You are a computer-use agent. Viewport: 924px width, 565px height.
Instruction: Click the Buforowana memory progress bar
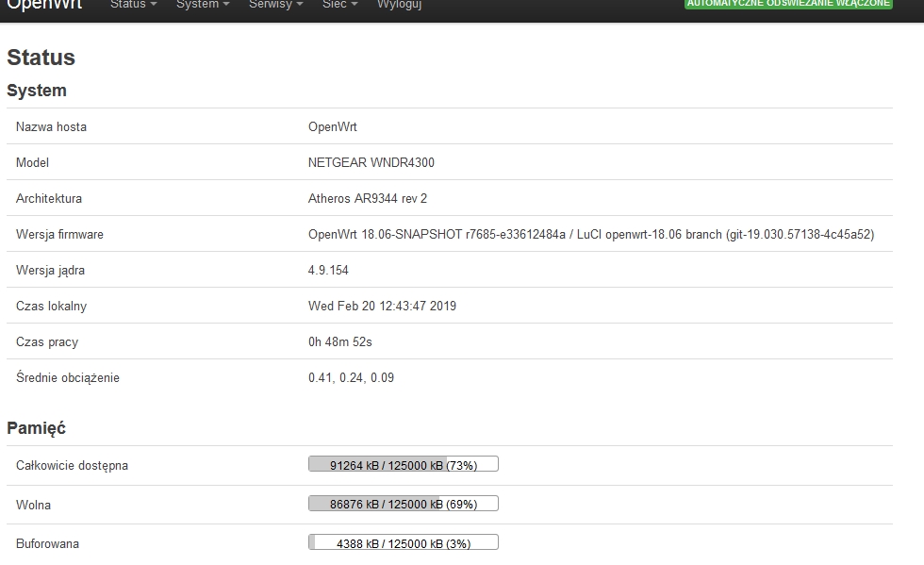point(403,543)
